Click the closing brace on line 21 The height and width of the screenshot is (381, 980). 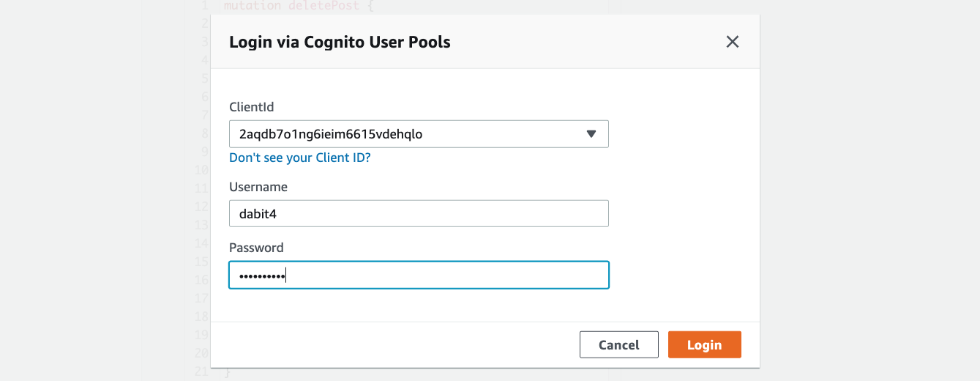click(x=227, y=373)
